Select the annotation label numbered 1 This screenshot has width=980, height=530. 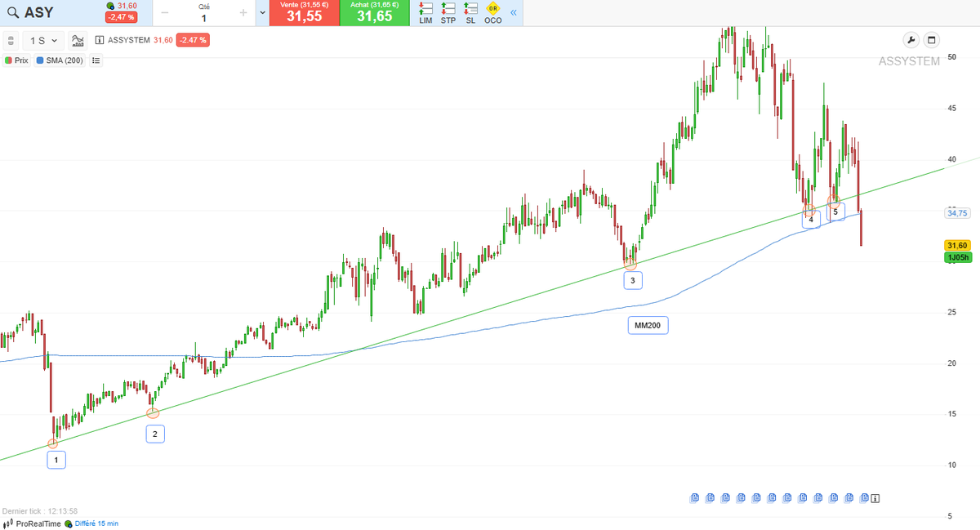(56, 460)
